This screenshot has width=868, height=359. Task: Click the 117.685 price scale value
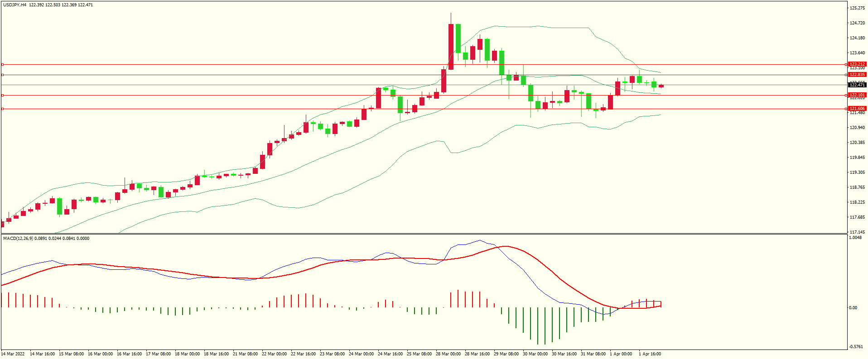pyautogui.click(x=857, y=217)
